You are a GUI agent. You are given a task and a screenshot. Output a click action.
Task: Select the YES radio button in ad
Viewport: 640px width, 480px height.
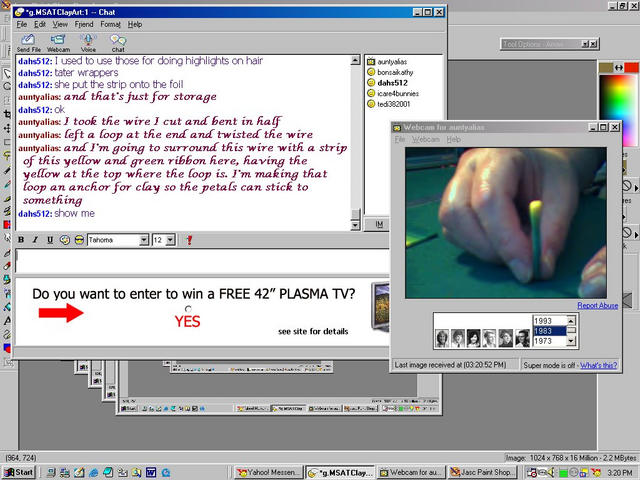click(188, 309)
